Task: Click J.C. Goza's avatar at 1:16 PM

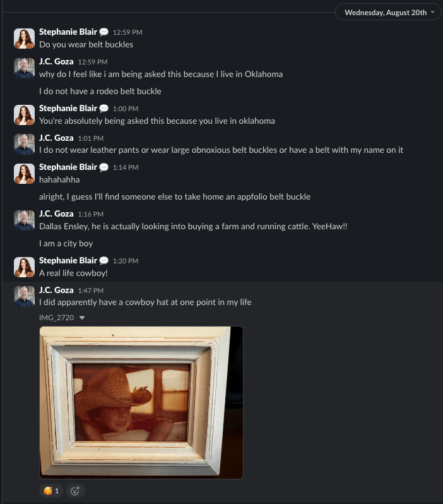Action: pyautogui.click(x=24, y=220)
